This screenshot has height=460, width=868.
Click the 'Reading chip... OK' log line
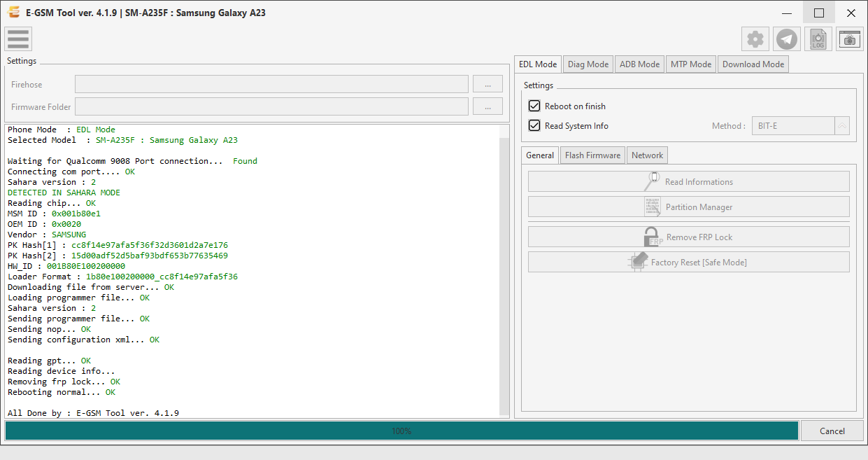[52, 203]
